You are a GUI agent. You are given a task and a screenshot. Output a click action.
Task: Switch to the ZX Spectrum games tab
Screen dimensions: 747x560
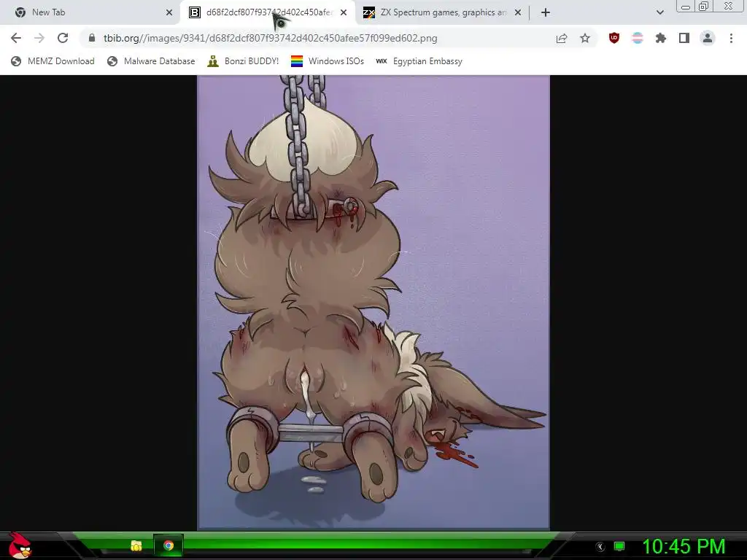click(x=441, y=12)
